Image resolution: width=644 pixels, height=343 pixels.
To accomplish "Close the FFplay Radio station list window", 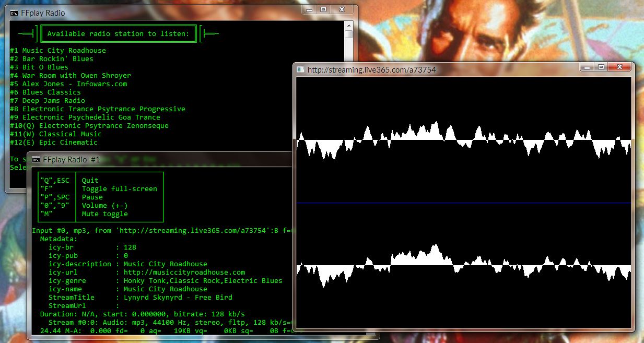I will (x=343, y=10).
